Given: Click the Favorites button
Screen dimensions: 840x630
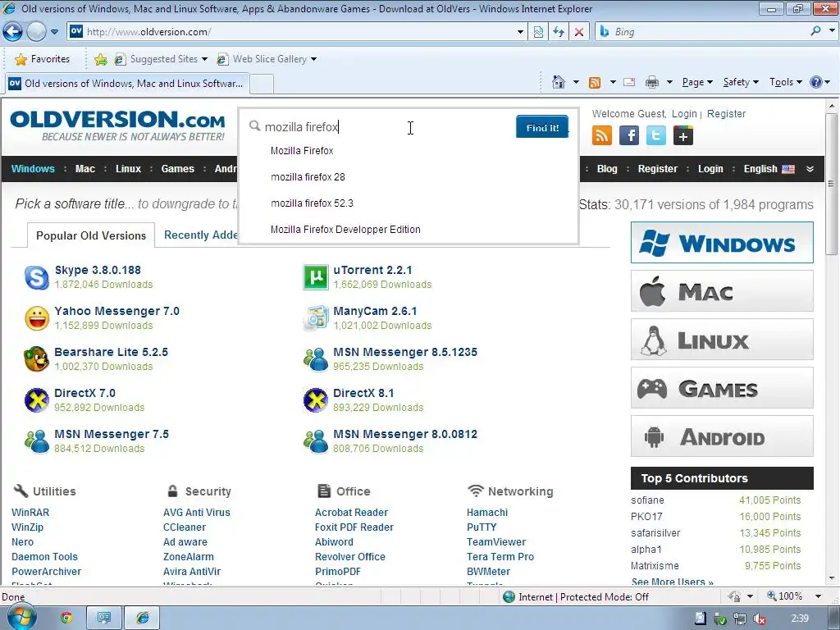Looking at the screenshot, I should tap(43, 59).
